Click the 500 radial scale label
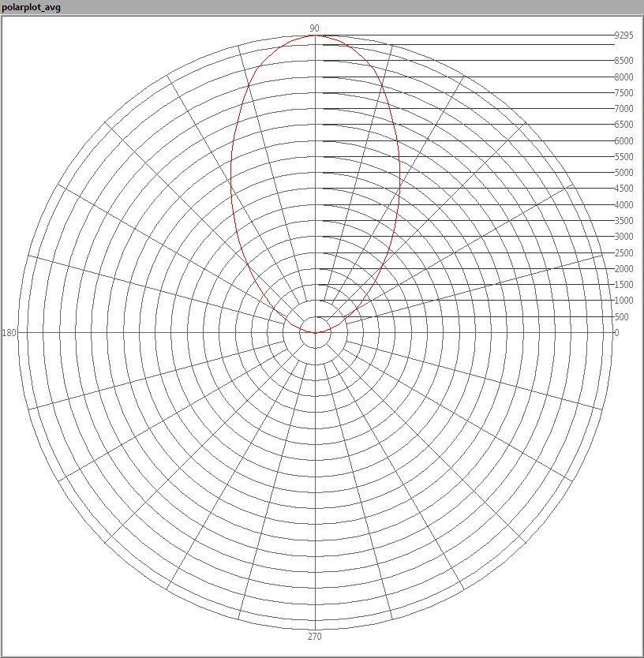644x658 pixels. 623,317
